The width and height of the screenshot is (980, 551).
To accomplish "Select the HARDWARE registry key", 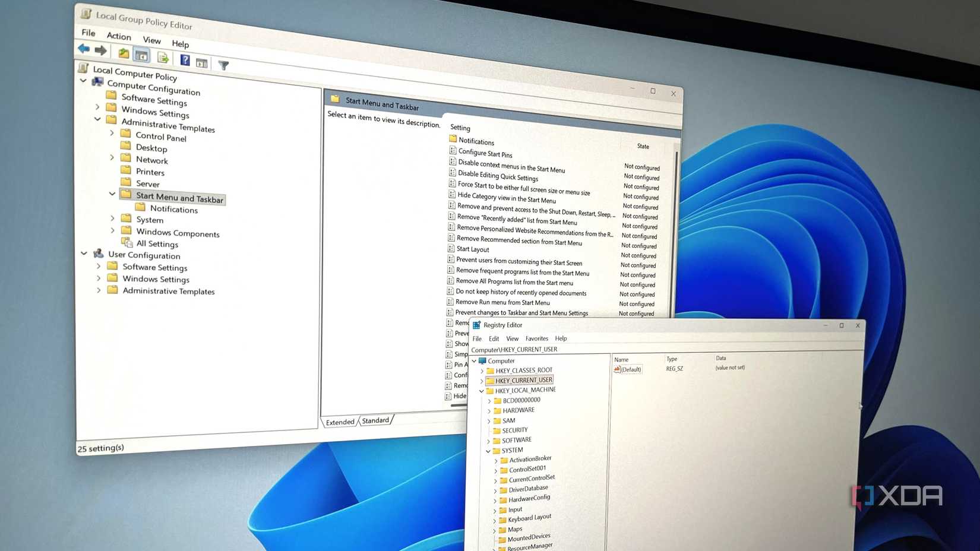I will (x=519, y=410).
